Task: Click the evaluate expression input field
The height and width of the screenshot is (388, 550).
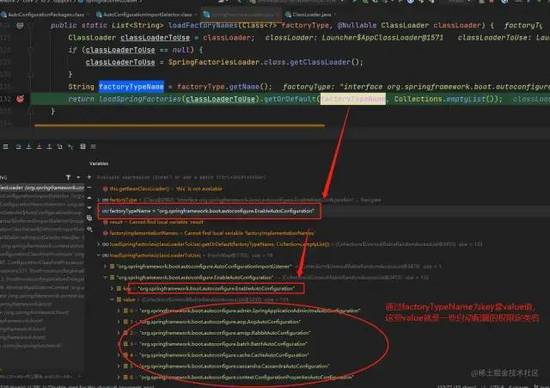Action: pos(181,178)
